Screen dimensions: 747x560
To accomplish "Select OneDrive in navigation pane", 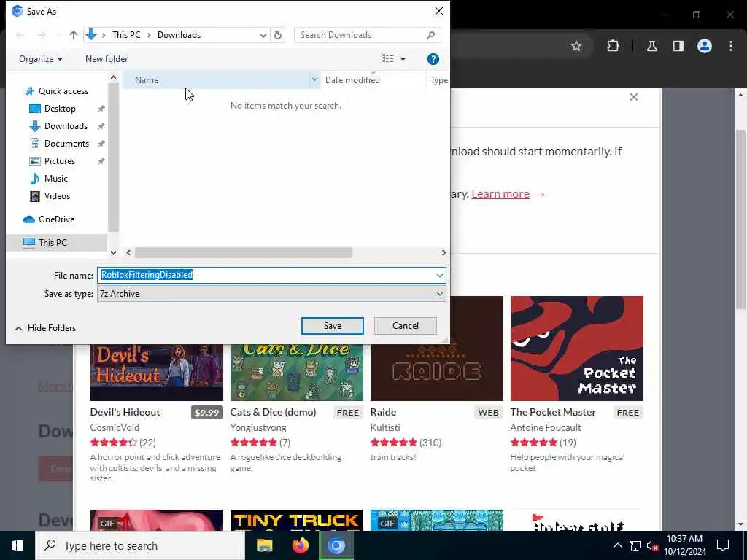I will [x=56, y=219].
